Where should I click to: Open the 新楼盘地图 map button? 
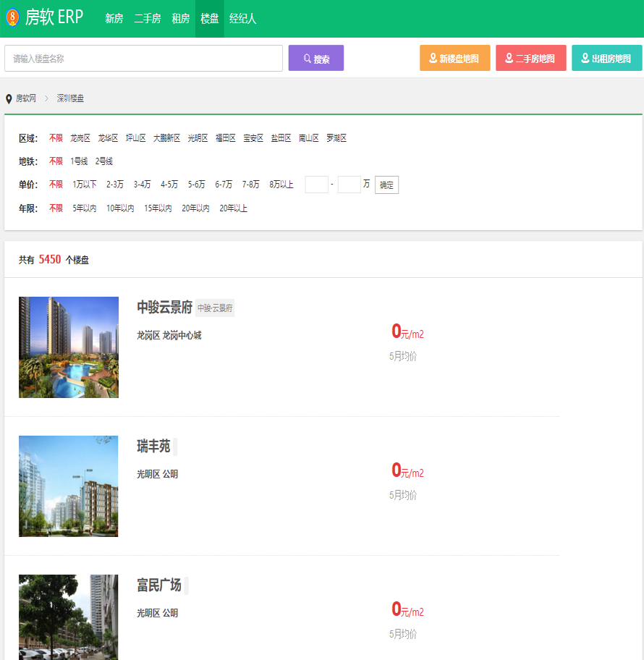pyautogui.click(x=455, y=58)
